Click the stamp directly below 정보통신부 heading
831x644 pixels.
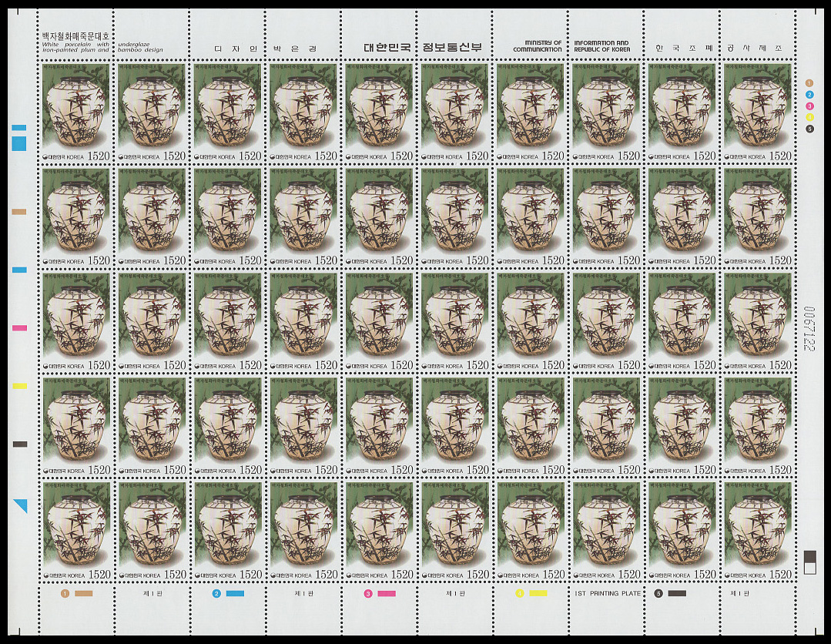pos(454,112)
